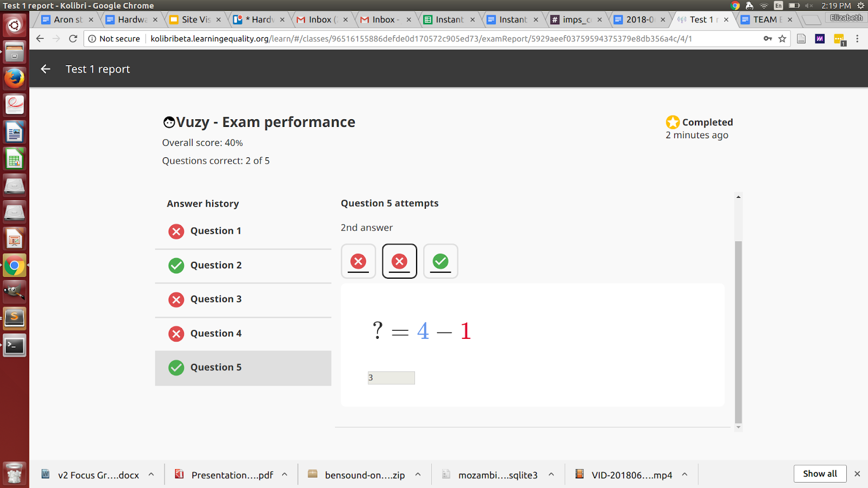Click the Show all downloads button
868x488 pixels.
pos(820,473)
